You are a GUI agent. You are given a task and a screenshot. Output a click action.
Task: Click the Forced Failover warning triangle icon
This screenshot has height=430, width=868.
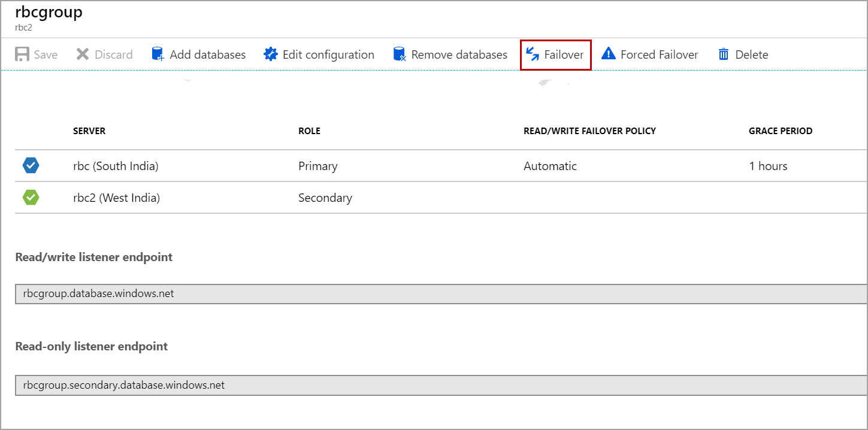[x=609, y=54]
